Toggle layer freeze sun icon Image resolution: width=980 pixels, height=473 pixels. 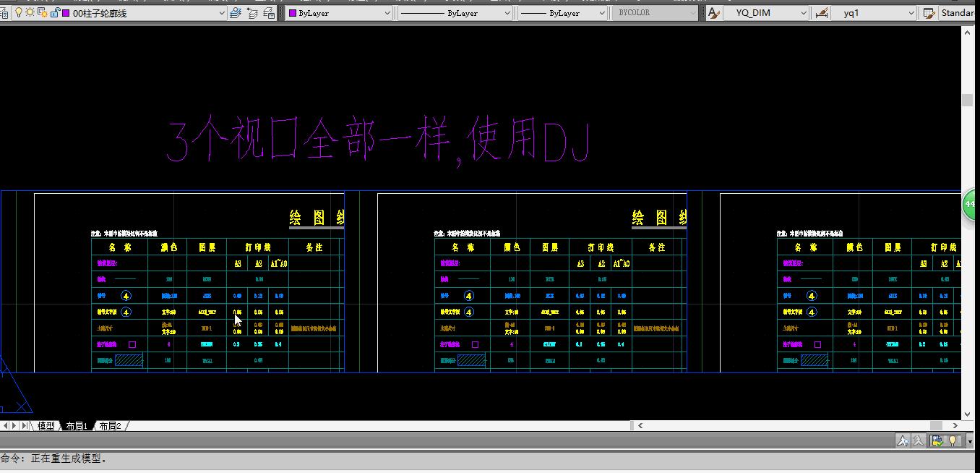[30, 13]
